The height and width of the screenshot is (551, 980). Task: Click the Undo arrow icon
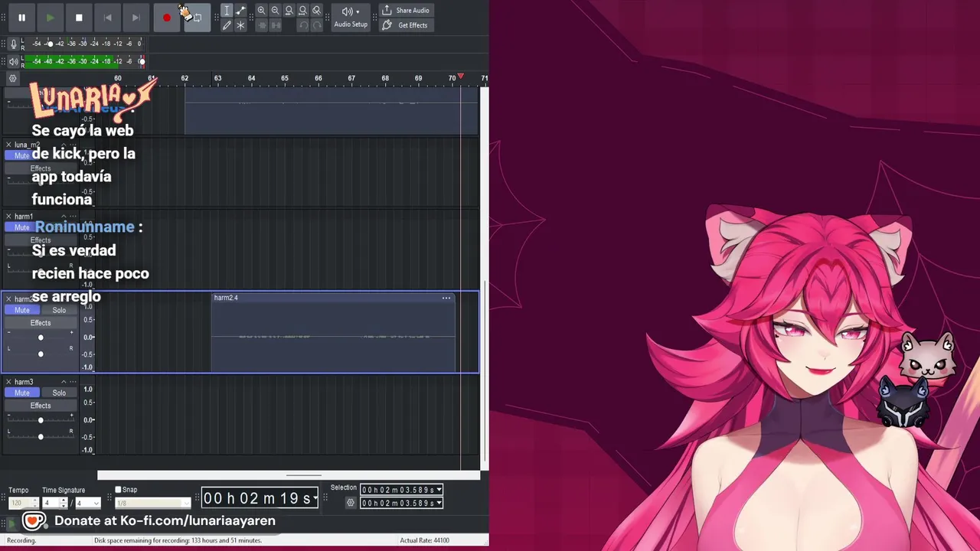coord(302,25)
